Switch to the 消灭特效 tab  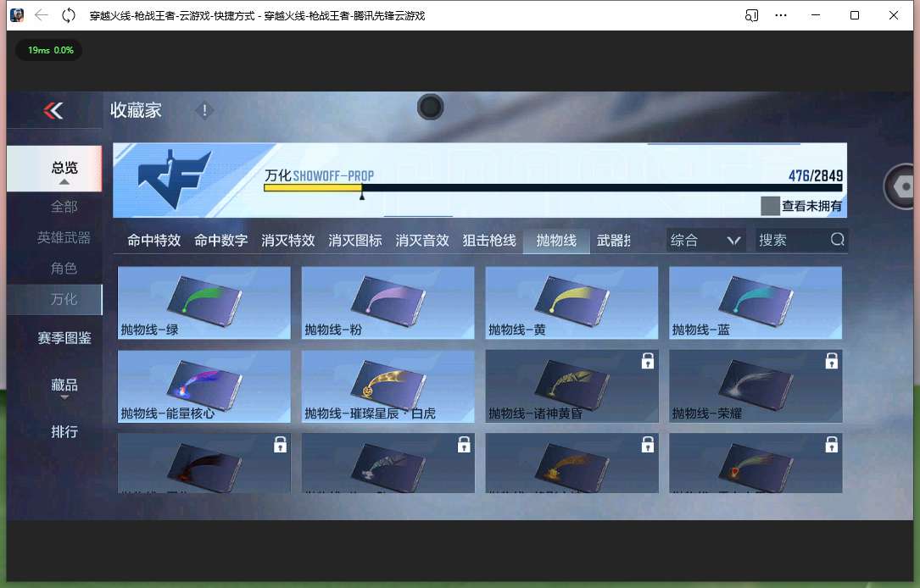point(288,241)
